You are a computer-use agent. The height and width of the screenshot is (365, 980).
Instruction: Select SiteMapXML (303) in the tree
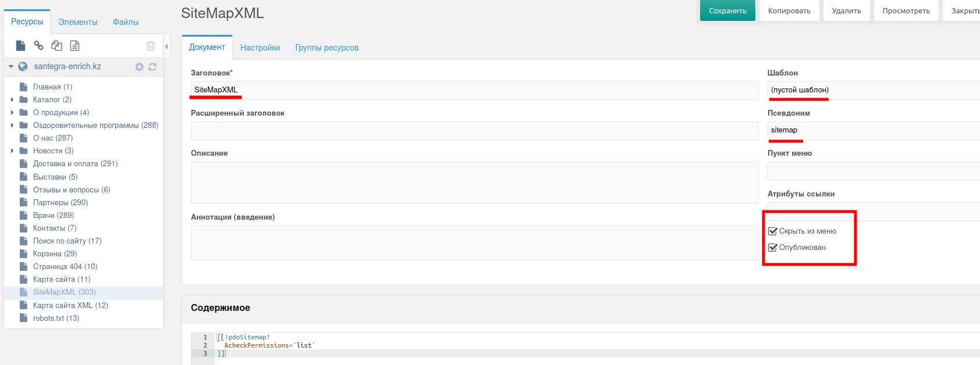65,292
